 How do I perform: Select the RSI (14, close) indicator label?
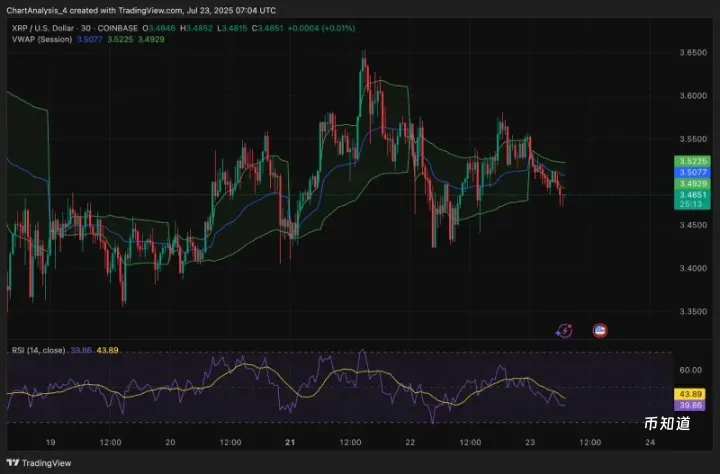pyautogui.click(x=40, y=349)
